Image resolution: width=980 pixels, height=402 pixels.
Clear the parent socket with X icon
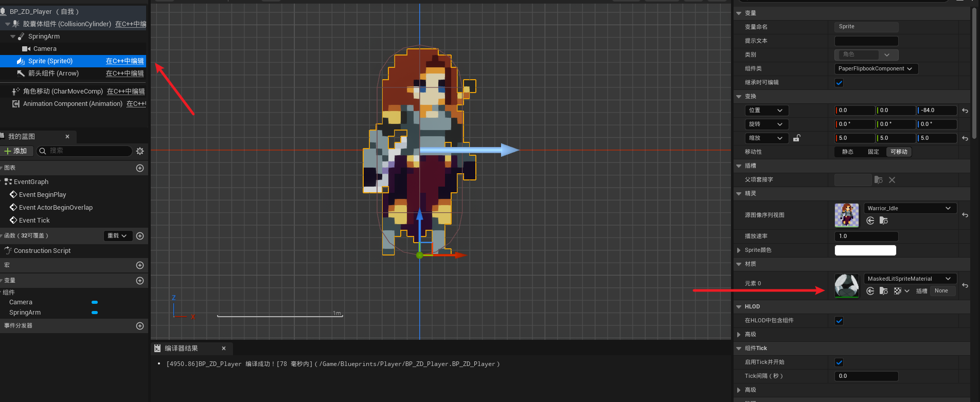coord(892,180)
